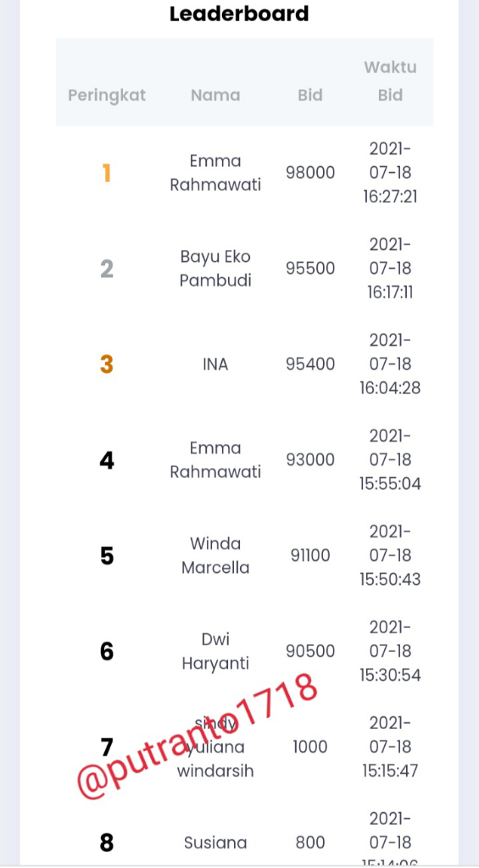The height and width of the screenshot is (868, 479).
Task: Select the Peringkat column header
Action: click(x=107, y=95)
